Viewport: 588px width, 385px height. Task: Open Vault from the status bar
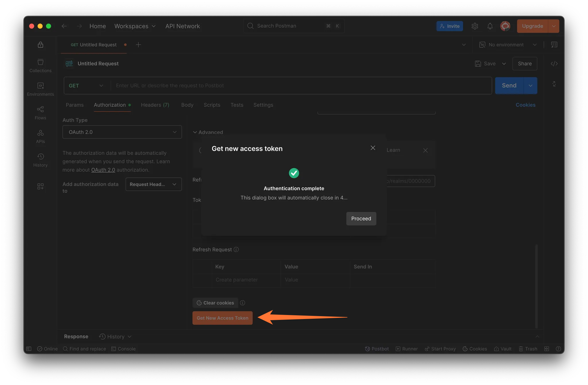click(x=502, y=349)
